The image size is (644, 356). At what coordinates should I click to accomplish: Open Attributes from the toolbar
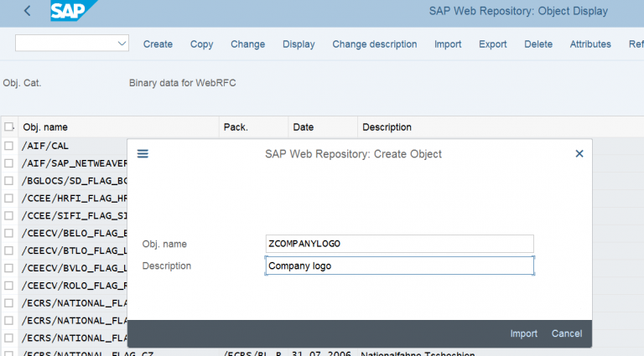click(x=590, y=44)
